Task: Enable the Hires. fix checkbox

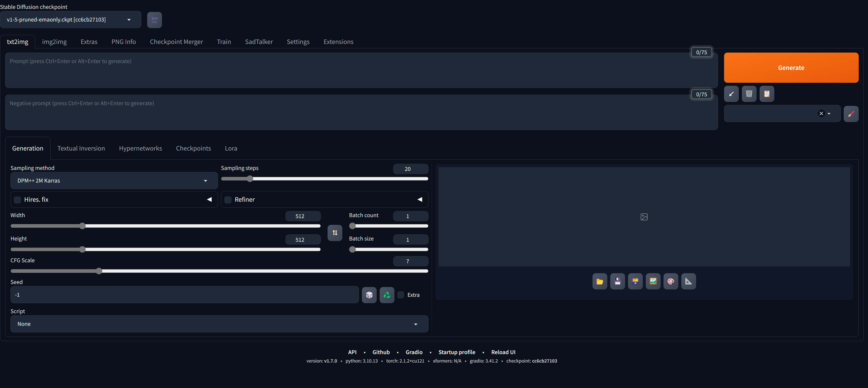Action: click(x=17, y=199)
